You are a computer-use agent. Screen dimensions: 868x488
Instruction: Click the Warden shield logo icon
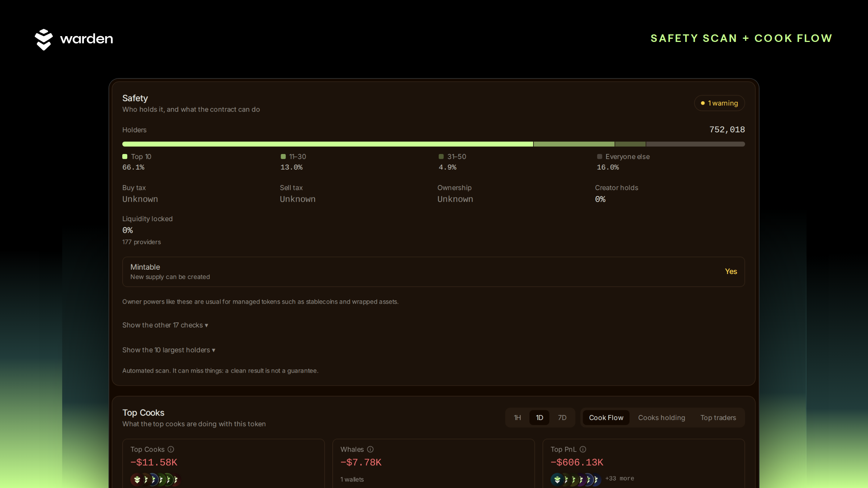tap(44, 39)
